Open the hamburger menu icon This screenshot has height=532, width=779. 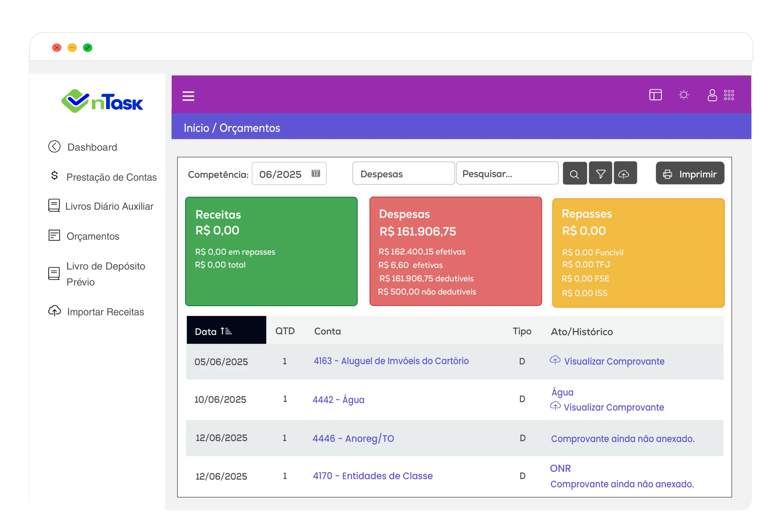pyautogui.click(x=188, y=96)
